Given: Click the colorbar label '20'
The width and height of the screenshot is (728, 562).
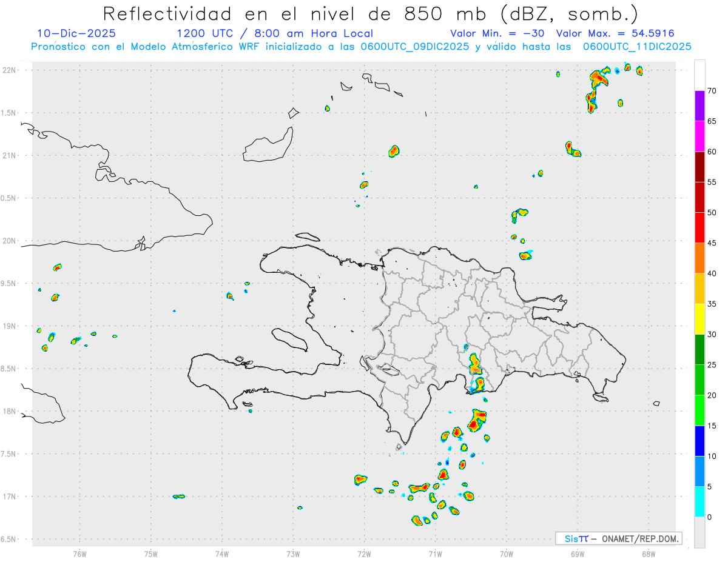Looking at the screenshot, I should click(712, 395).
